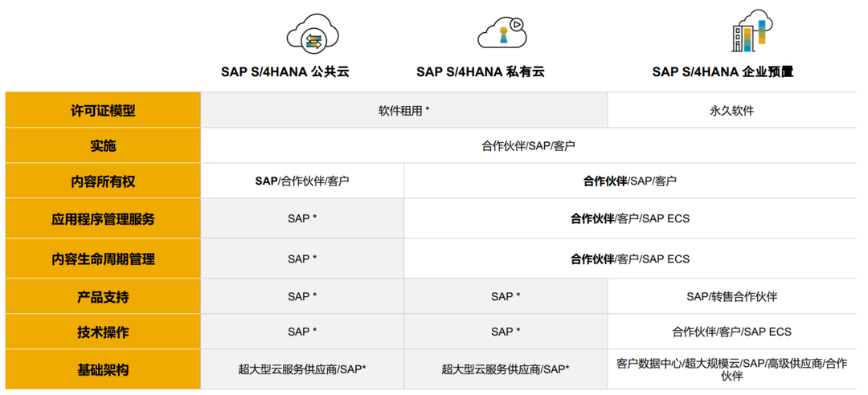Image resolution: width=868 pixels, height=395 pixels.
Task: Click the 客户数据中心 infrastructure cell
Action: tap(731, 369)
